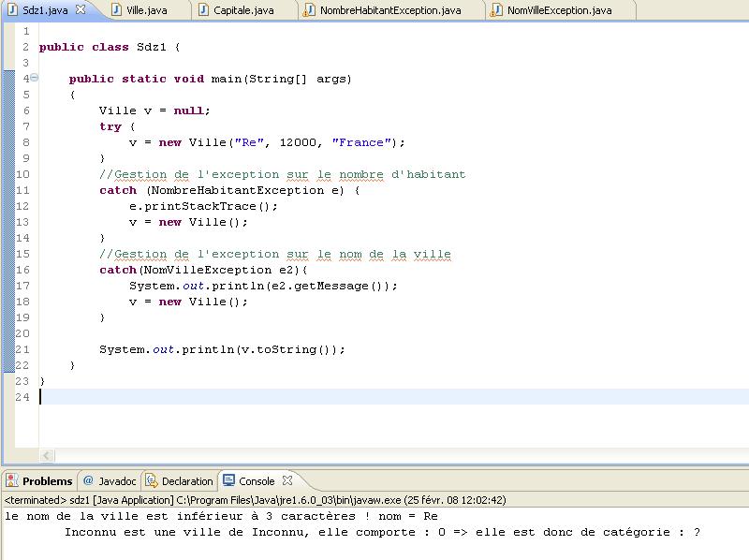Click line number 8 in the editor gutter
749x560 pixels.
tap(26, 142)
